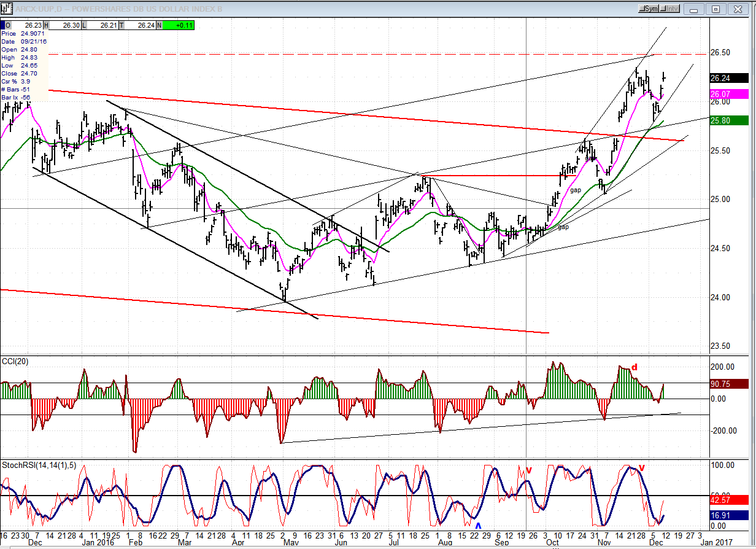
Task: Click the bar chart icon in title bar
Action: (x=7, y=9)
